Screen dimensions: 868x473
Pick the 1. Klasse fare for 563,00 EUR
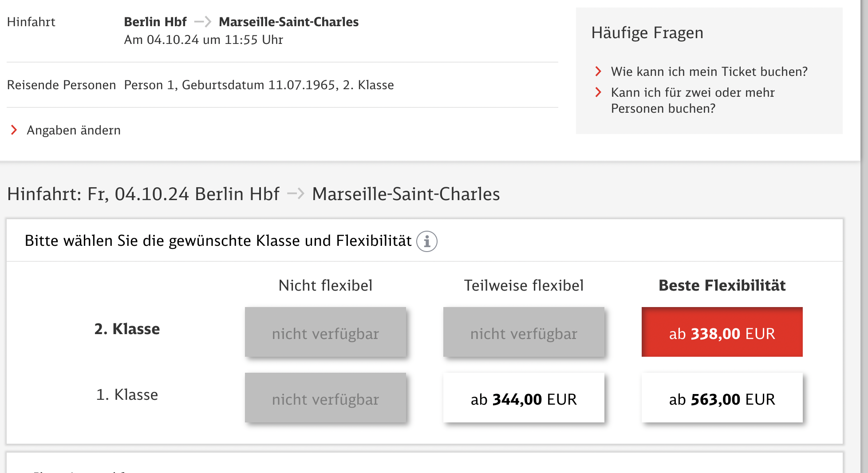pos(722,398)
